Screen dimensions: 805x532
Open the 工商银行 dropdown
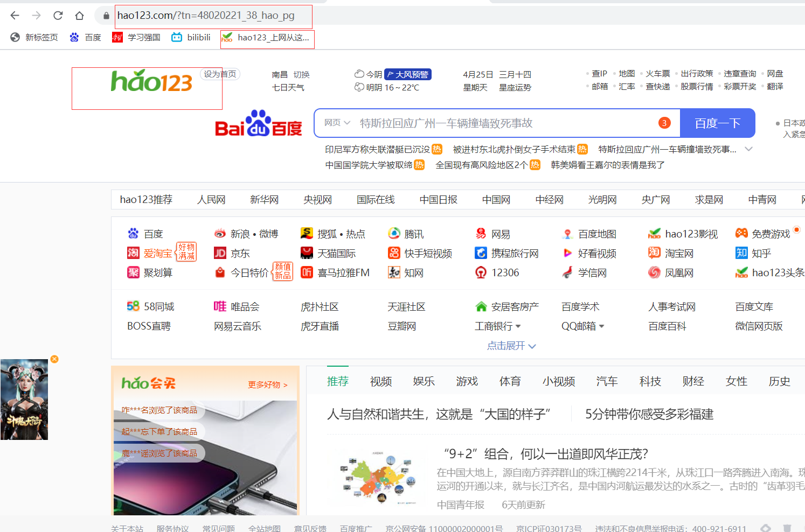498,326
